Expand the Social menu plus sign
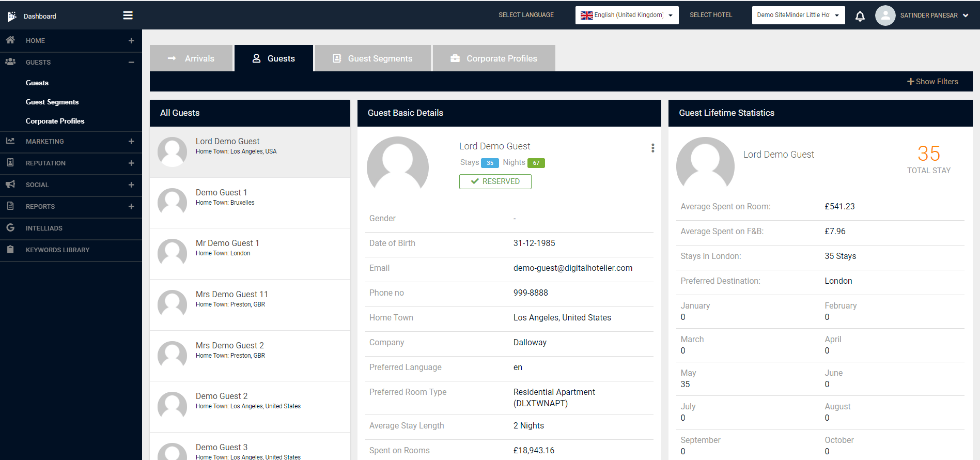This screenshot has width=980, height=460. click(131, 185)
